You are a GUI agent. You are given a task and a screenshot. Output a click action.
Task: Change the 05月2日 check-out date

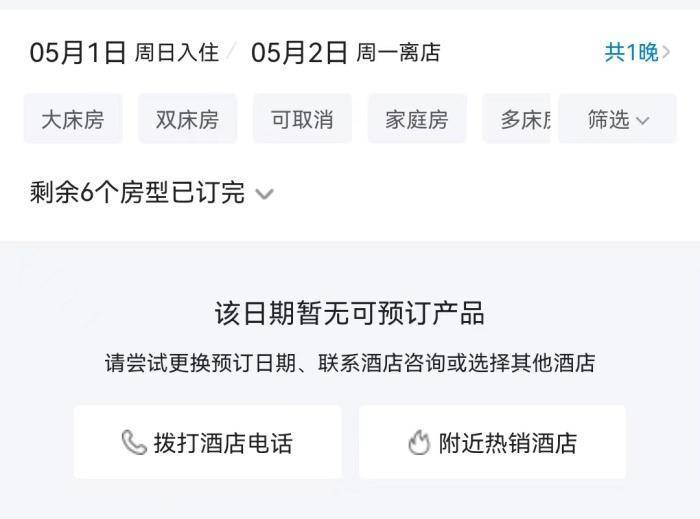click(299, 52)
